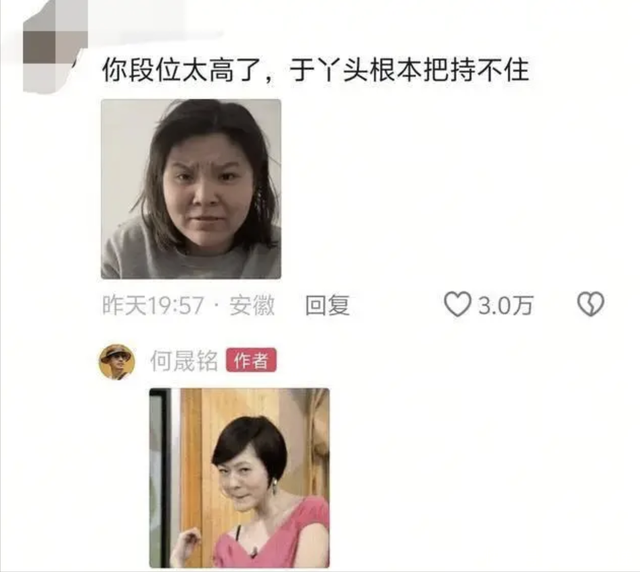This screenshot has width=640, height=572.
Task: Open the 何晟铭 username link
Action: (x=184, y=361)
